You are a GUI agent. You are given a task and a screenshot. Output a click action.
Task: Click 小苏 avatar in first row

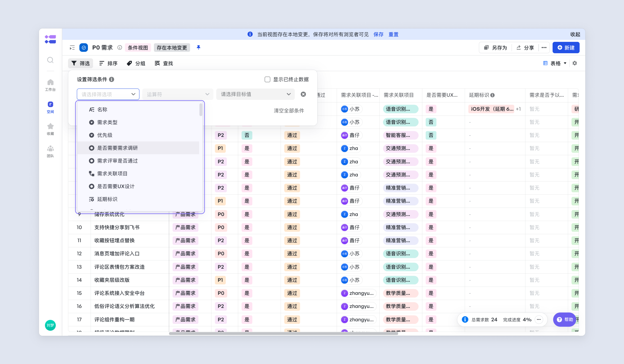[x=344, y=109]
